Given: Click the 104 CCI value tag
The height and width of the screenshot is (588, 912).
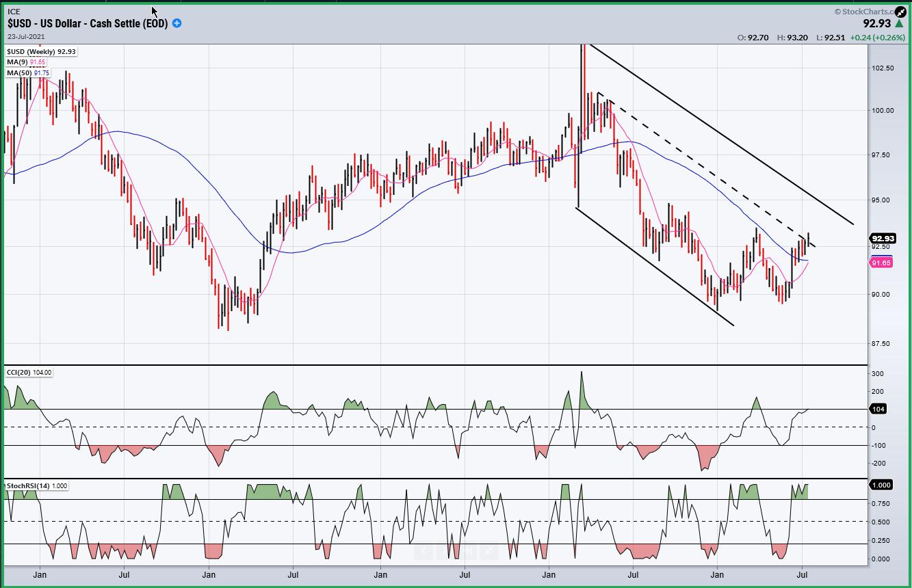Looking at the screenshot, I should click(878, 409).
